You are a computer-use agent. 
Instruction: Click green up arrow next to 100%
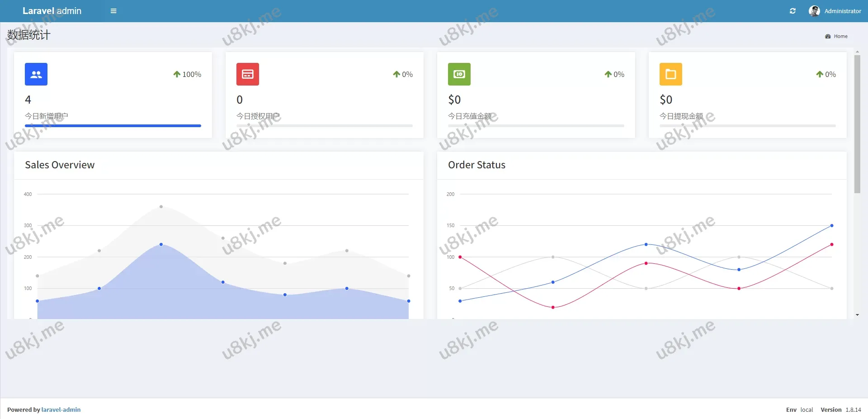(x=177, y=74)
